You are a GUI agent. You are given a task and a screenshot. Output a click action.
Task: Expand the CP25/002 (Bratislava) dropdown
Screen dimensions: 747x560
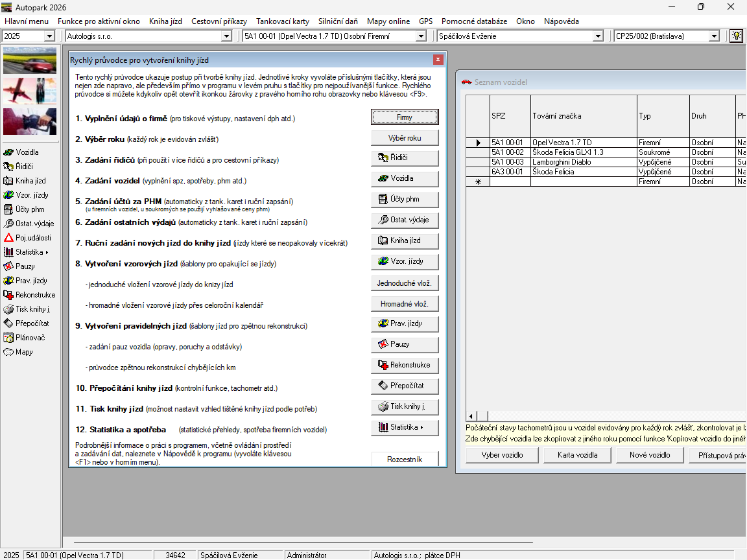[714, 36]
